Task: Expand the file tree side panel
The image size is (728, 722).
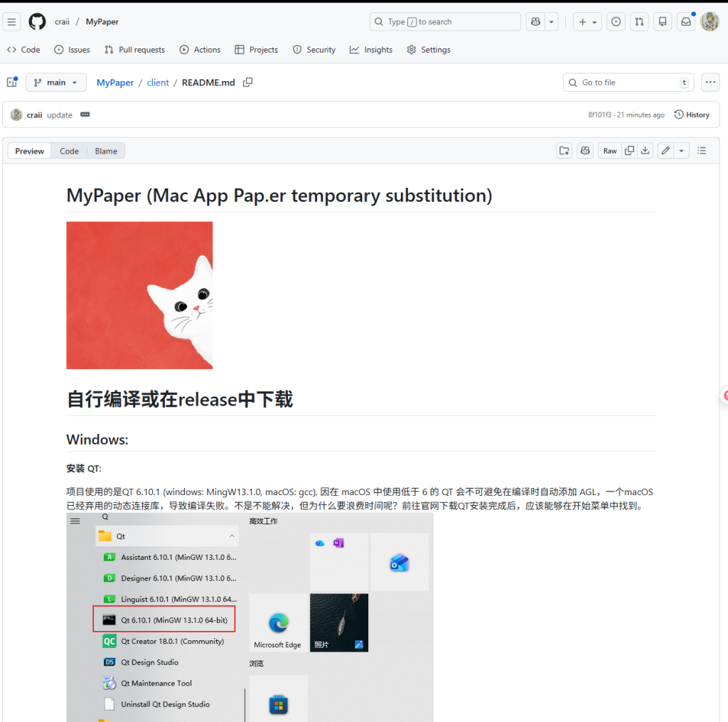Action: coord(12,83)
